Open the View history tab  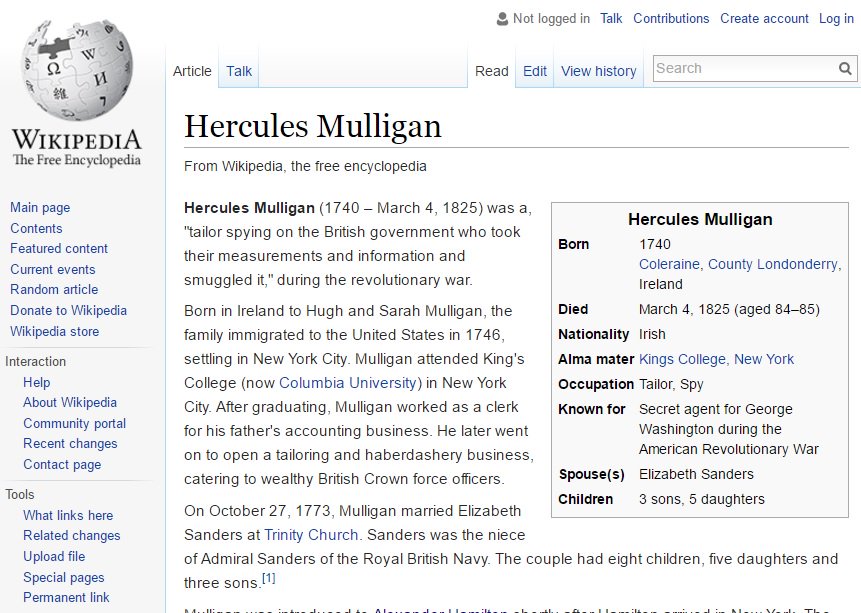pyautogui.click(x=599, y=71)
